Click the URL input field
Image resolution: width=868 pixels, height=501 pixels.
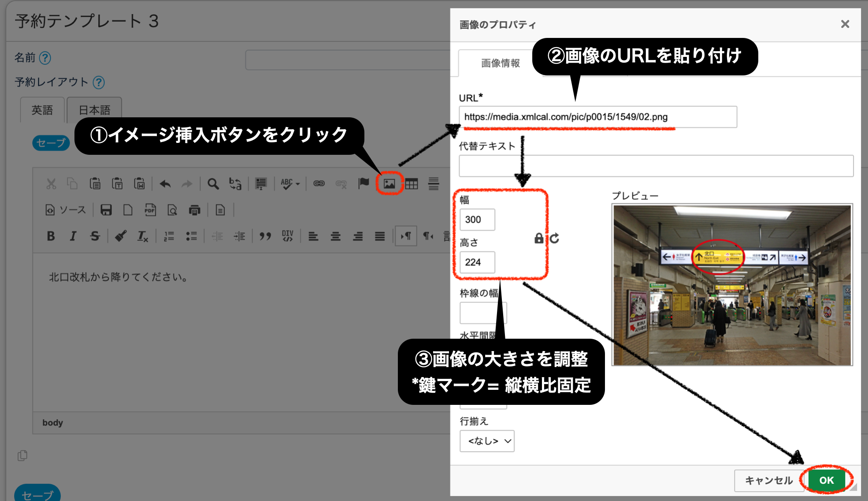click(x=597, y=117)
